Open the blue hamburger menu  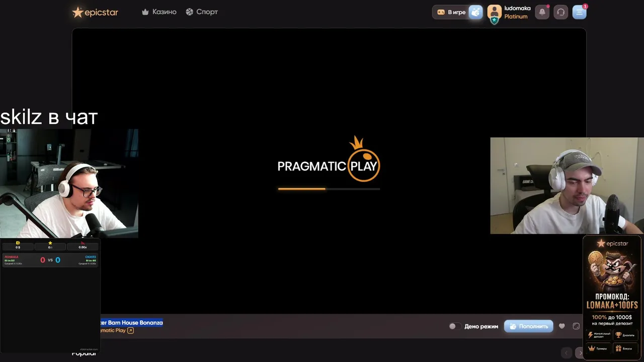[x=579, y=12]
